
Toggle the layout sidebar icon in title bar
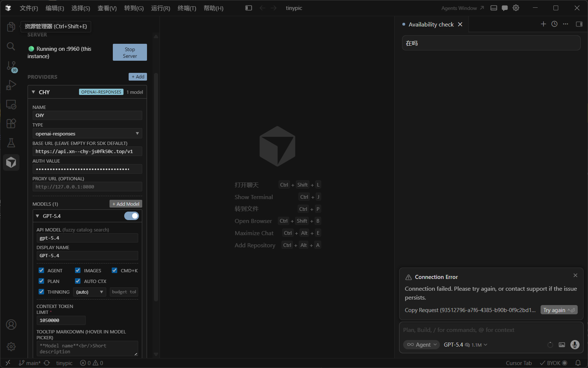pos(249,8)
